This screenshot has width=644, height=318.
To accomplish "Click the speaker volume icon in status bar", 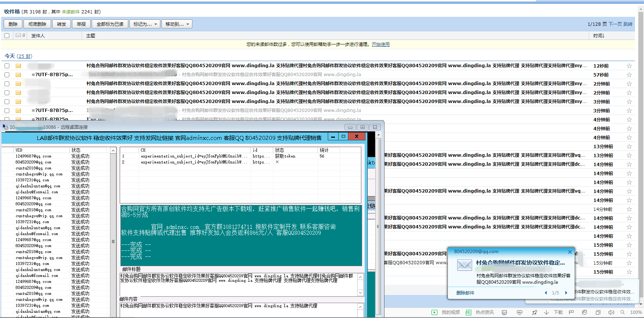I will pos(611,312).
